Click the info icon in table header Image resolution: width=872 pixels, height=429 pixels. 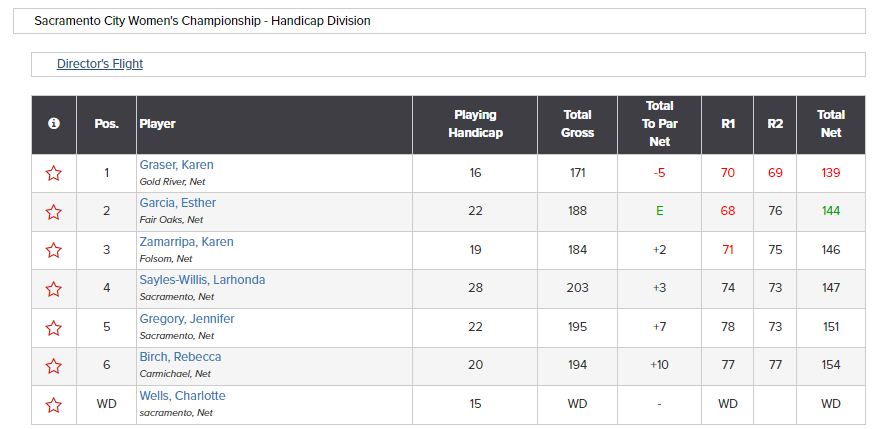pos(54,124)
